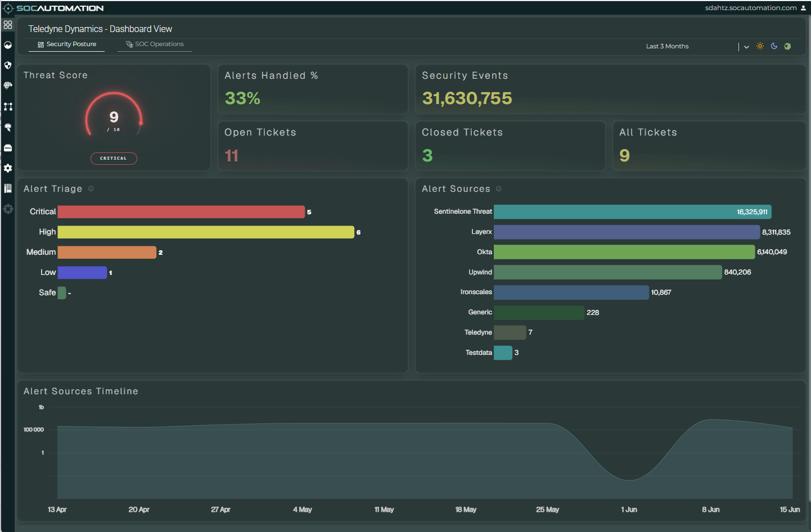
Task: Open the Open Tickets card
Action: [313, 146]
